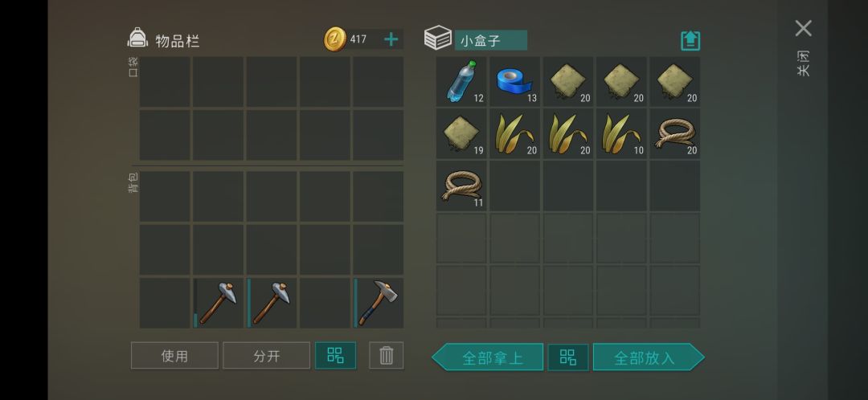The height and width of the screenshot is (400, 868).
Task: Take everything with 全部拿上
Action: click(487, 357)
